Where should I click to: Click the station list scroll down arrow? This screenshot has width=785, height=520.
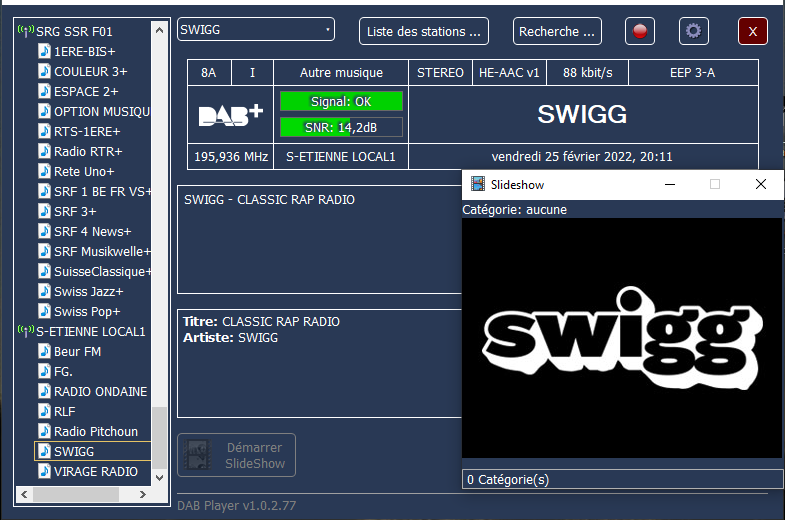point(159,477)
